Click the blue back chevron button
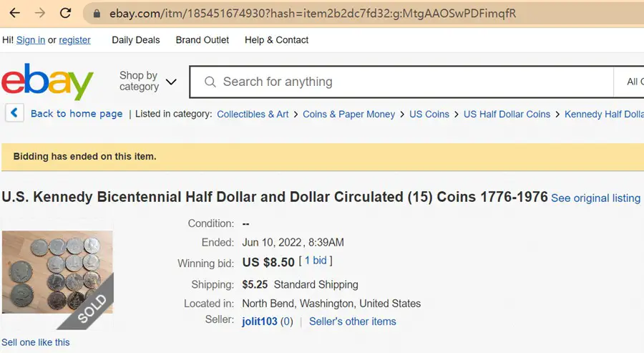Screen dimensions: 644x353 pyautogui.click(x=14, y=112)
